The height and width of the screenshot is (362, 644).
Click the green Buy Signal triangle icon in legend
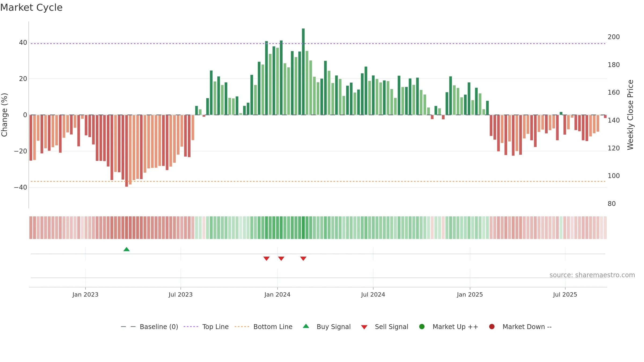[x=306, y=326]
